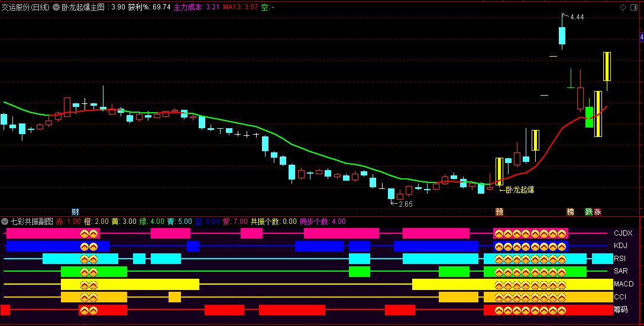Select the CCI row label
Viewport: 644px width, 326px height.
coord(620,296)
